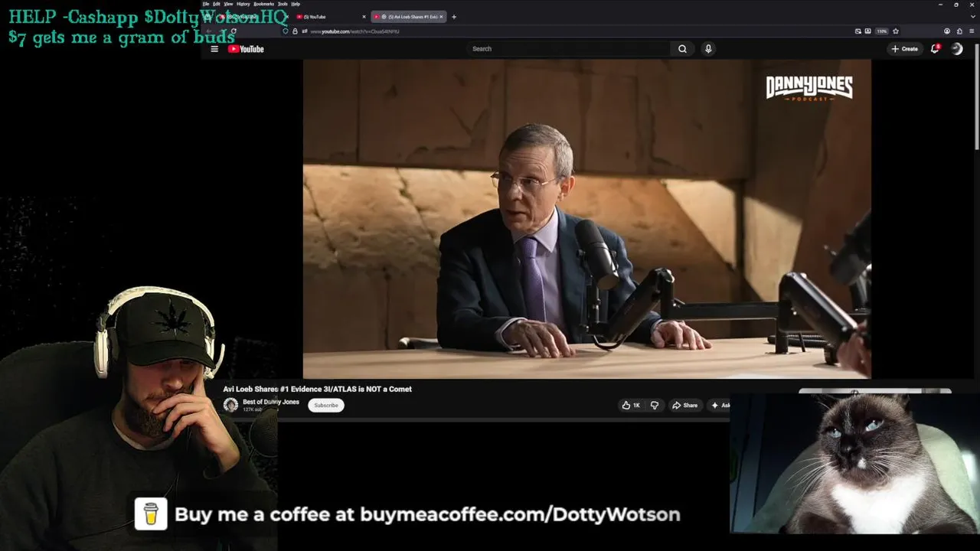Click the Danny Jones Podcast logo watermark in video
This screenshot has width=980, height=551.
809,89
